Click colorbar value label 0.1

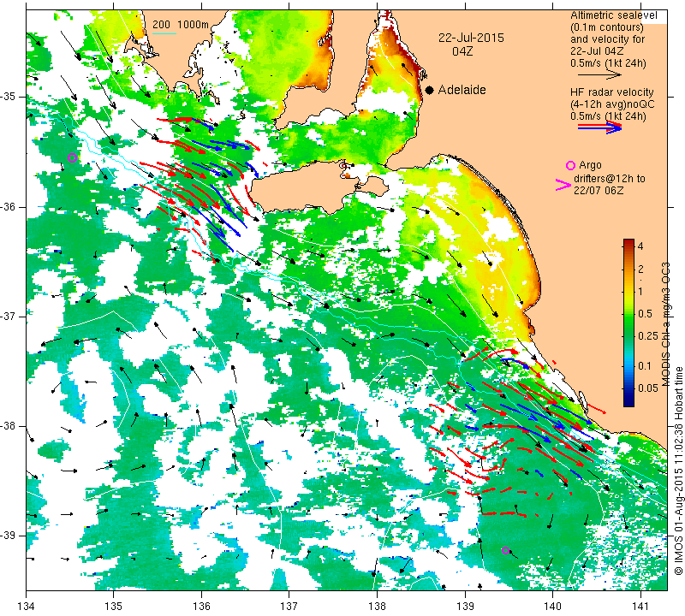(x=645, y=366)
